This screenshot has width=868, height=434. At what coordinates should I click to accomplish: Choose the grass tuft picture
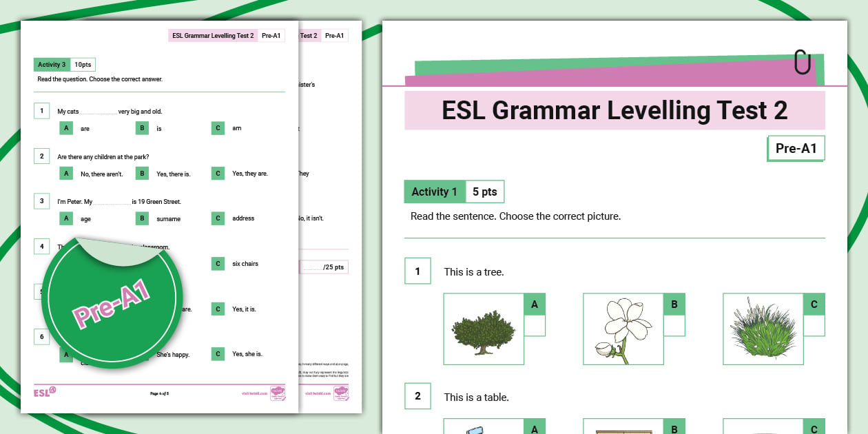[x=763, y=328]
